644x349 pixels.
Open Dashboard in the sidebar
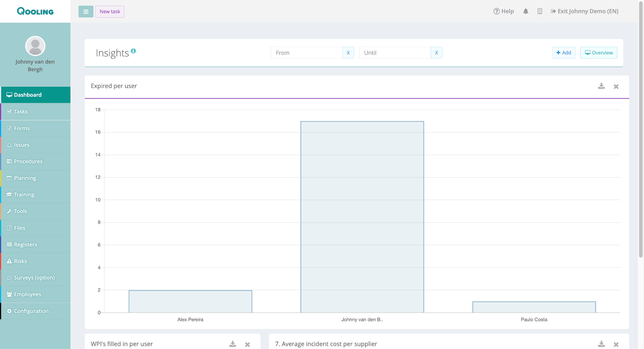point(35,95)
